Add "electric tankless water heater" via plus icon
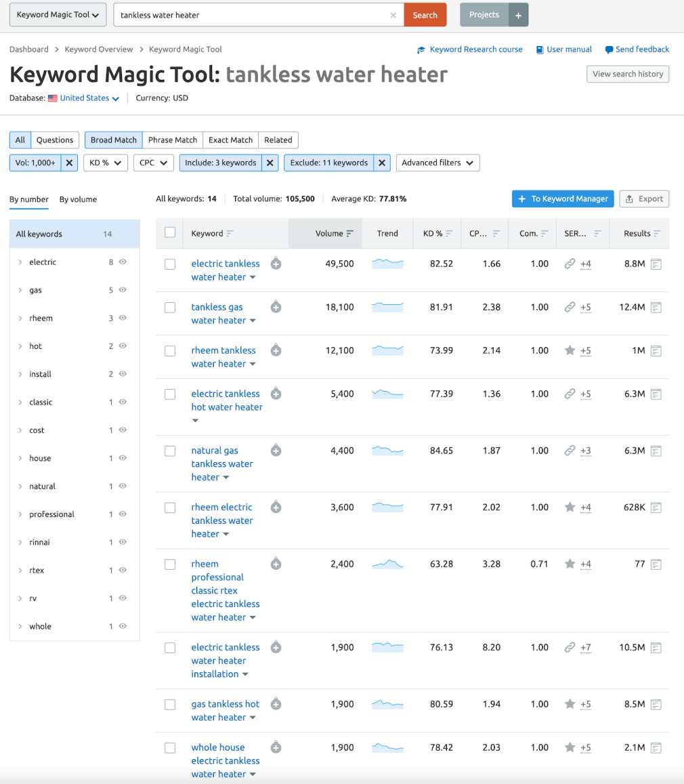 pyautogui.click(x=276, y=264)
